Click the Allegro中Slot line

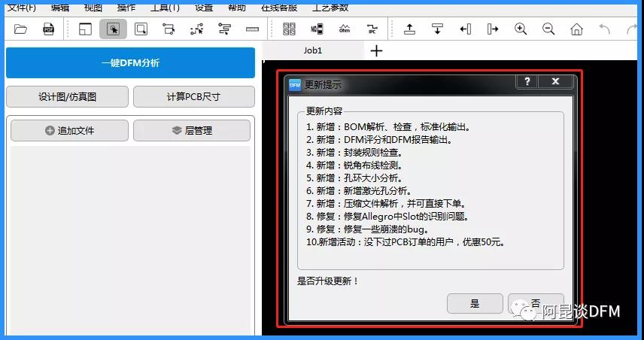[387, 216]
